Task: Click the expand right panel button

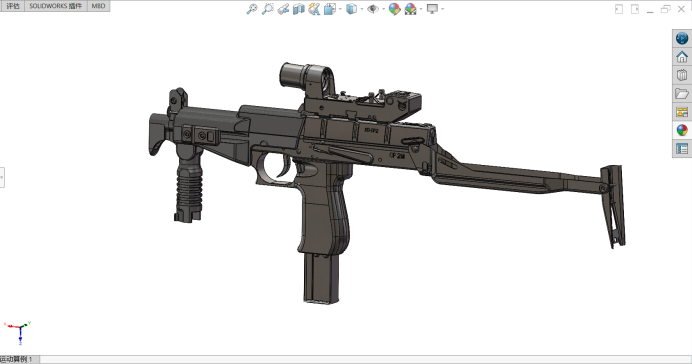Action: click(x=635, y=9)
